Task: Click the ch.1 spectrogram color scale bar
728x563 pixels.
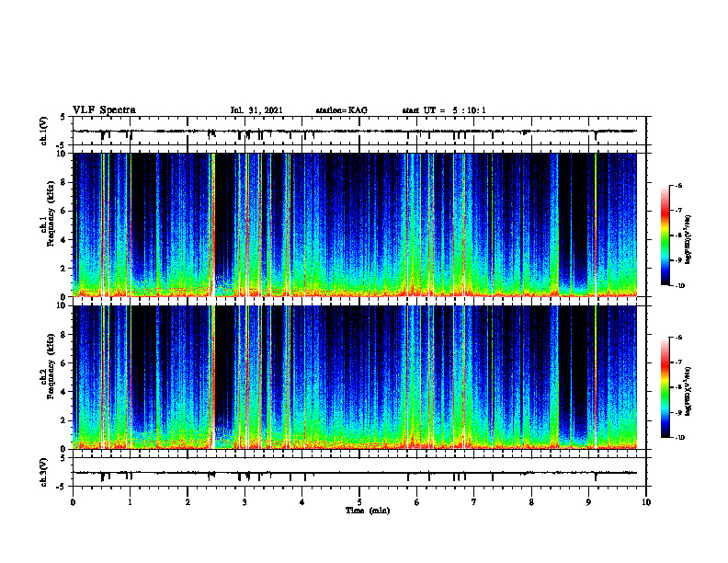Action: (665, 236)
